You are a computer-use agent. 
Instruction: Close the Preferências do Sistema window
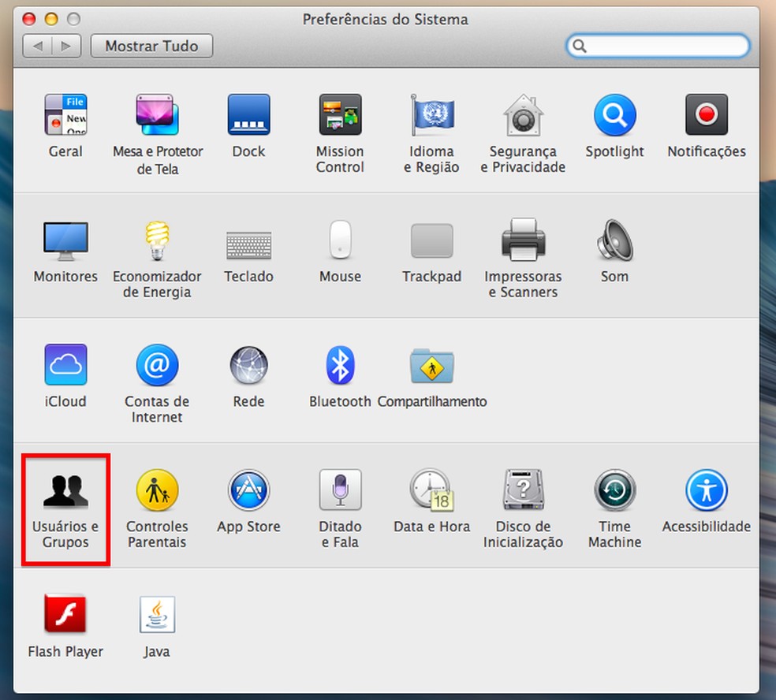pos(29,19)
